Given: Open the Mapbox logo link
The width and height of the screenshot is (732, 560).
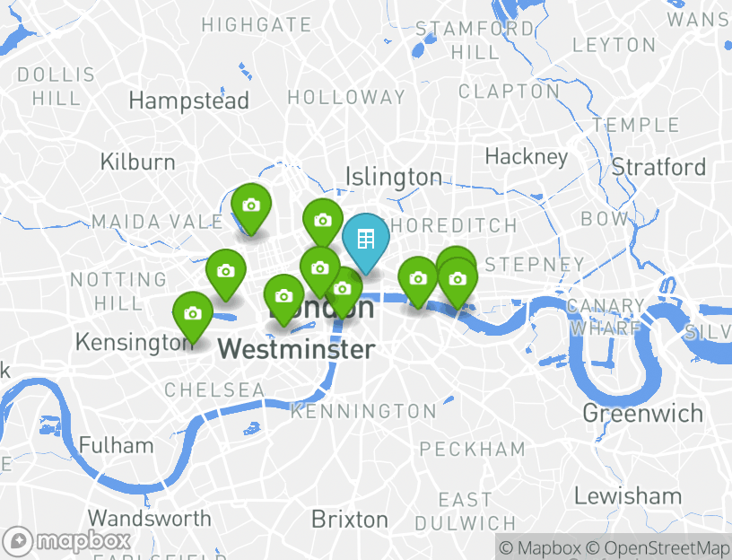Looking at the screenshot, I should click(65, 542).
